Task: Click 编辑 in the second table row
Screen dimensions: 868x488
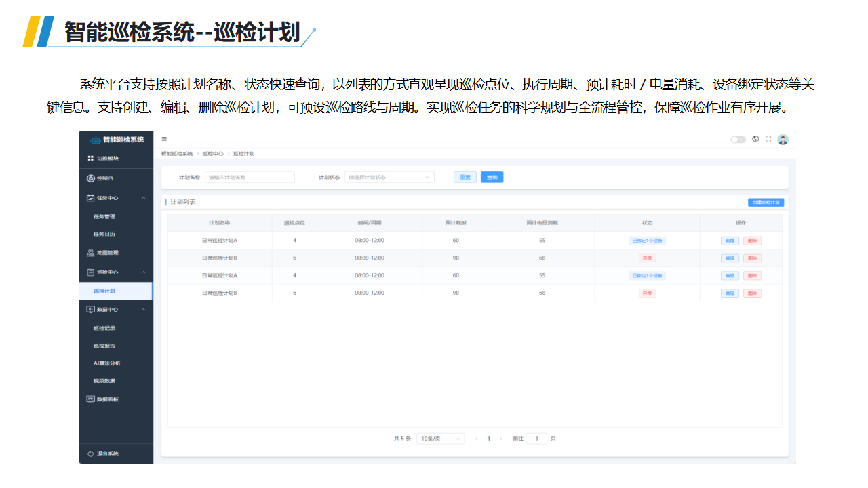Action: click(730, 258)
